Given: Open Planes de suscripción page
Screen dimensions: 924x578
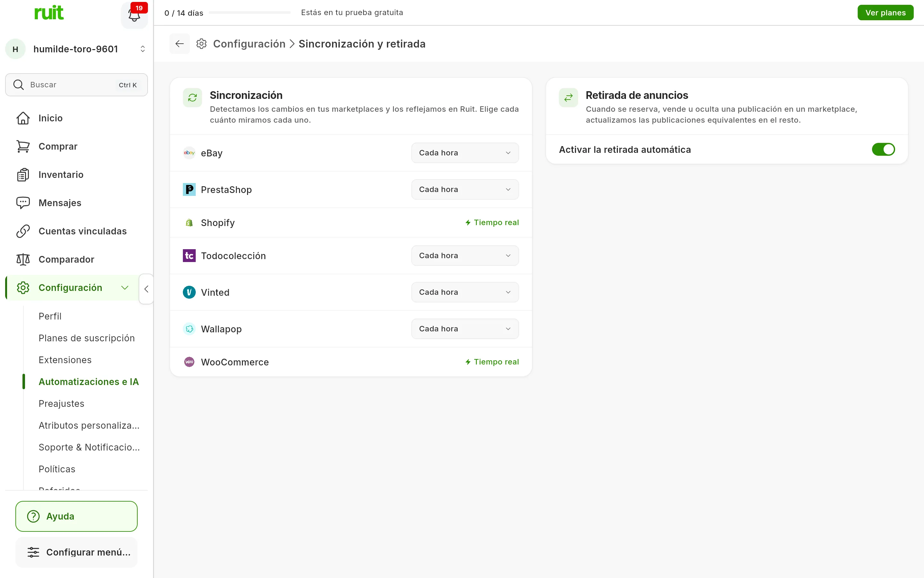Looking at the screenshot, I should [87, 338].
